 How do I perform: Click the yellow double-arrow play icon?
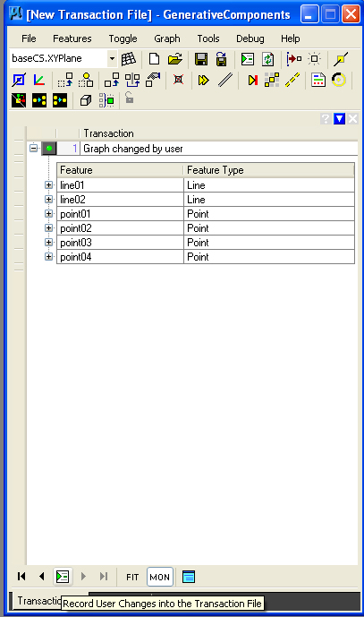pos(204,81)
